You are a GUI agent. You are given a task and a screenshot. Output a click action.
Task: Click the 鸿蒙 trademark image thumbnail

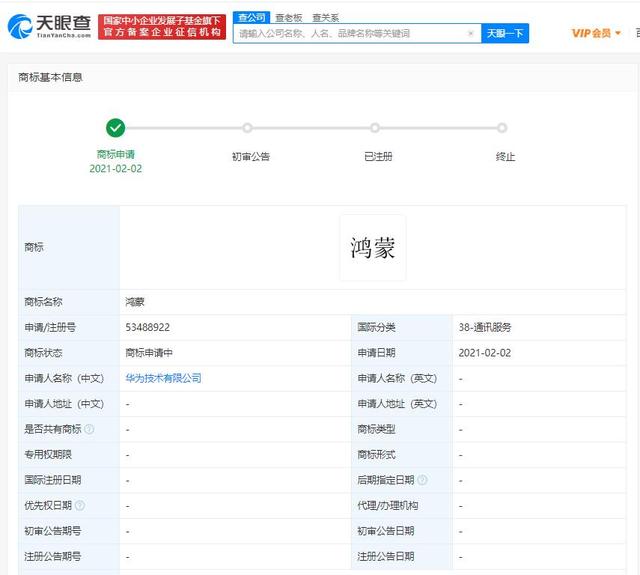tap(373, 248)
